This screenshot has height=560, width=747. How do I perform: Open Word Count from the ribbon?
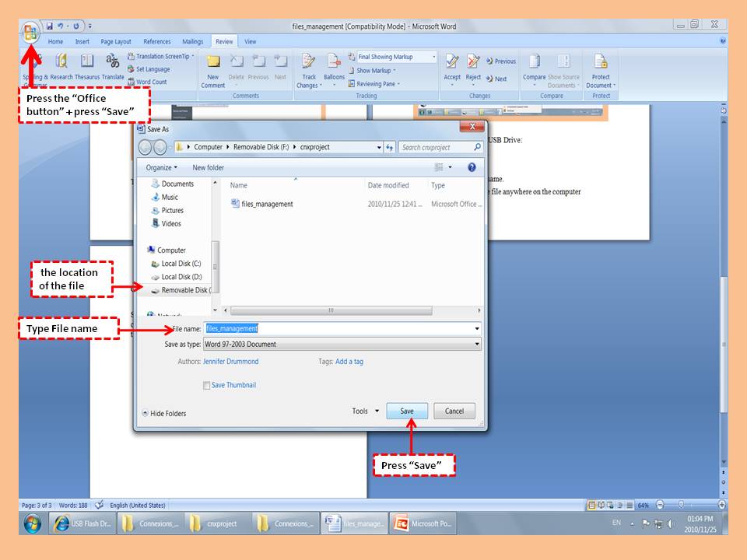147,82
